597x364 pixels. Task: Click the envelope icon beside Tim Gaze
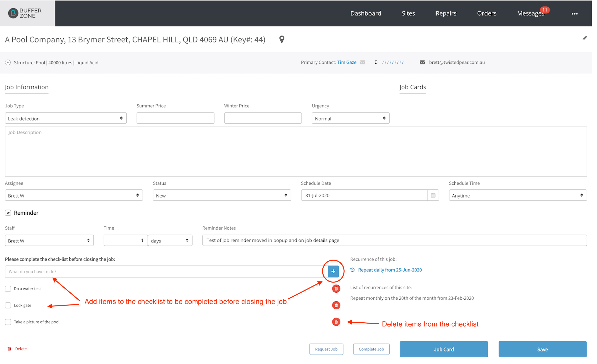[x=362, y=62]
